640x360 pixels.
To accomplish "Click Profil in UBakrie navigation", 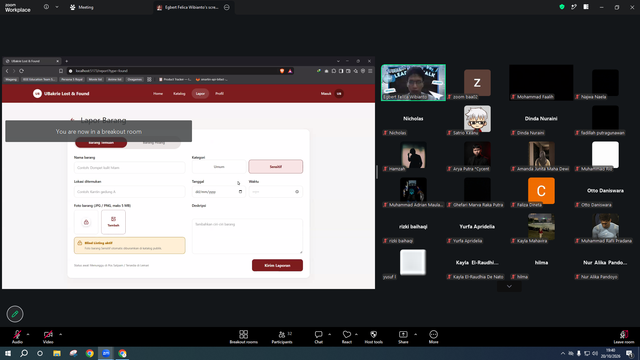I will coord(219,93).
